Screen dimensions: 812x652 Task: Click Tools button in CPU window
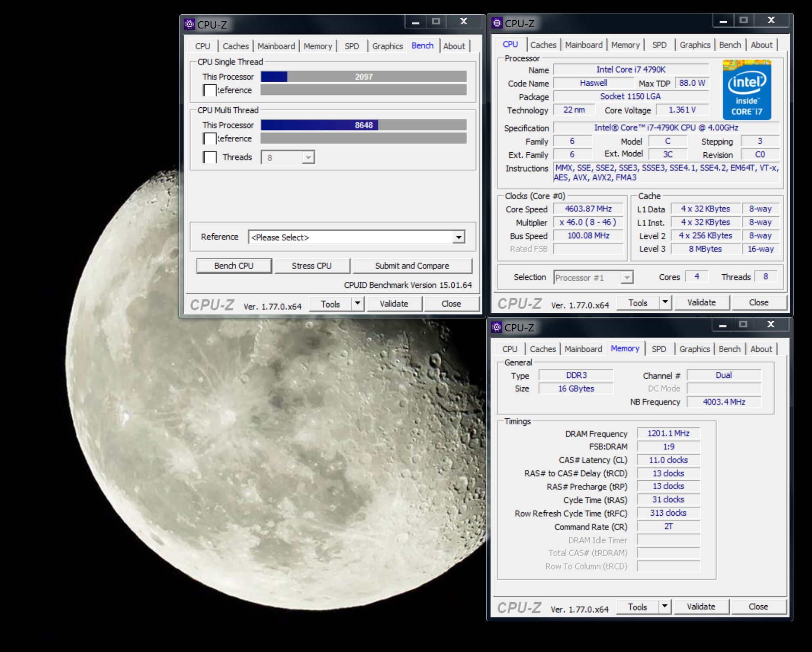638,302
